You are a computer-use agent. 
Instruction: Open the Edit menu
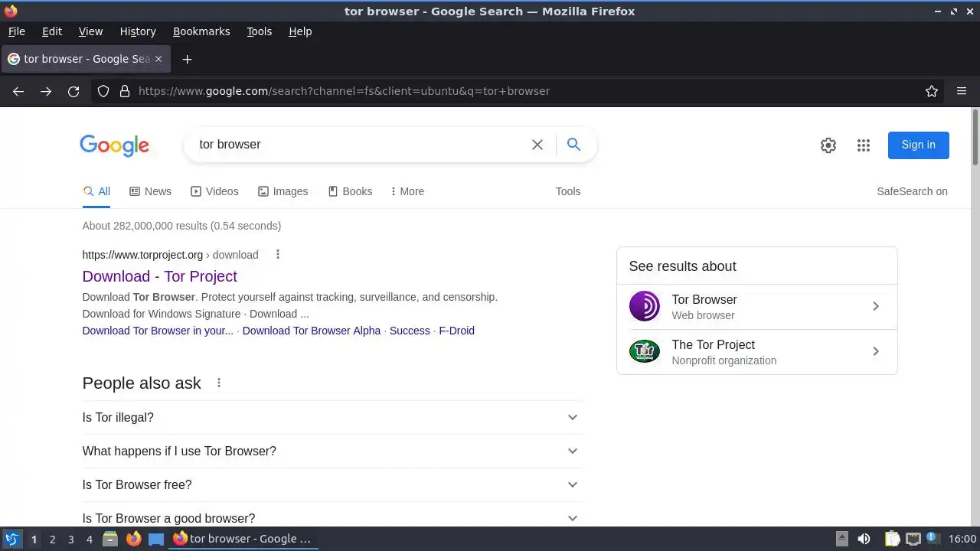pyautogui.click(x=52, y=31)
